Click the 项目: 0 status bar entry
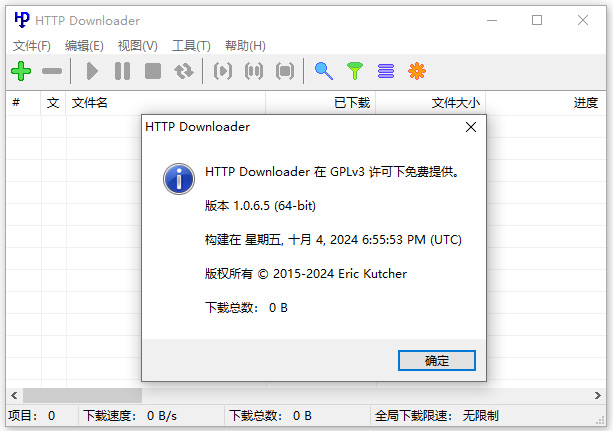This screenshot has width=613, height=431. click(32, 415)
